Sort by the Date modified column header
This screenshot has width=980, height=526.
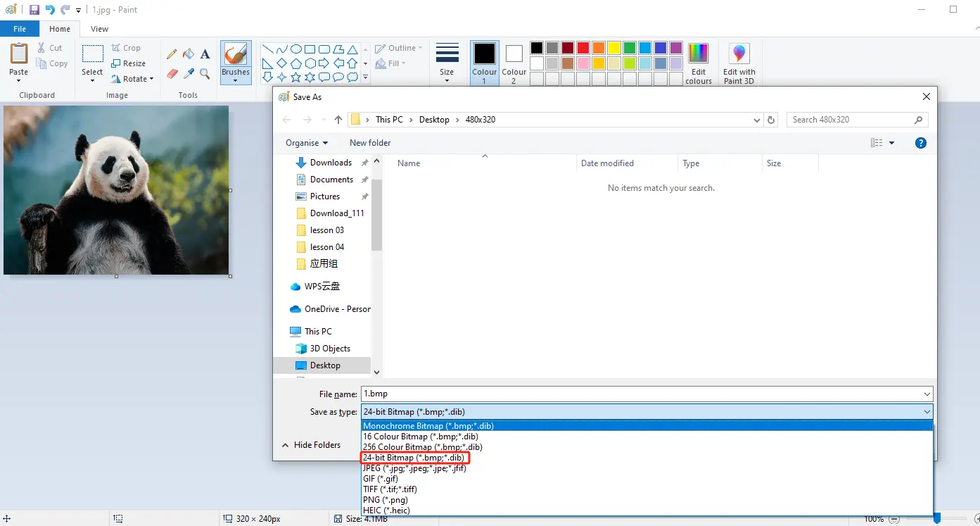[628, 163]
